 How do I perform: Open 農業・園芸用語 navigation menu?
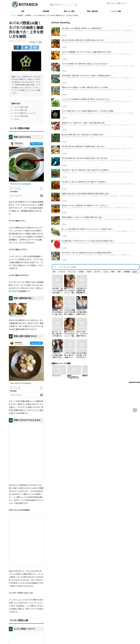[x=92, y=11]
